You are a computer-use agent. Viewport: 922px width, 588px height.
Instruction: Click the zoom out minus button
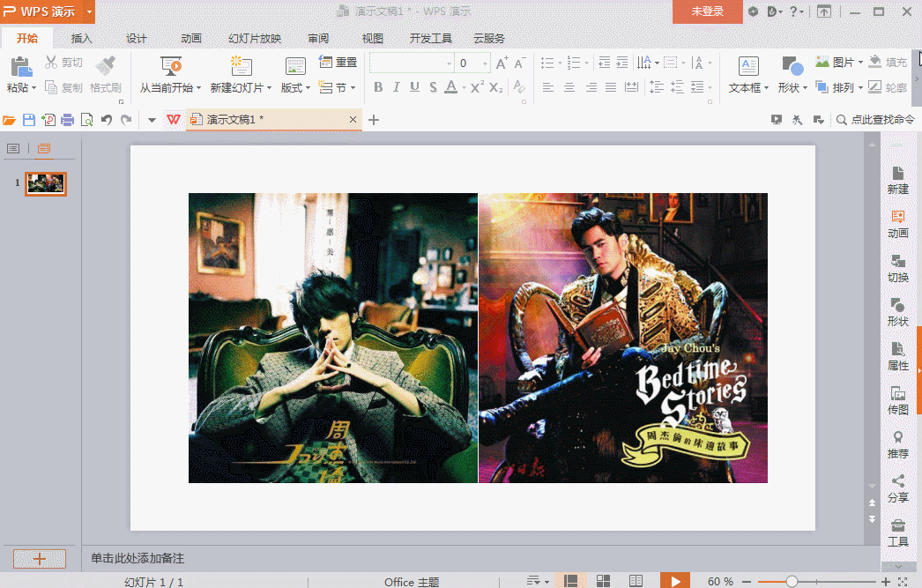pos(747,581)
